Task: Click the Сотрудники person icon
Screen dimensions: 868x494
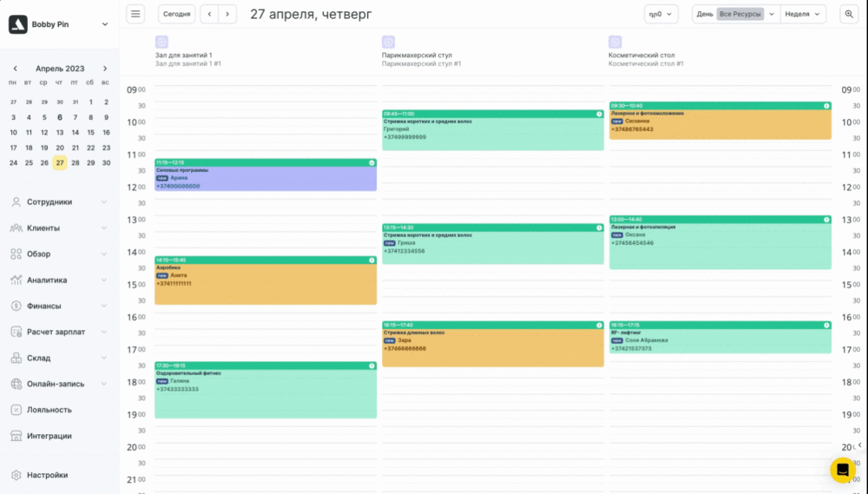Action: click(x=16, y=202)
